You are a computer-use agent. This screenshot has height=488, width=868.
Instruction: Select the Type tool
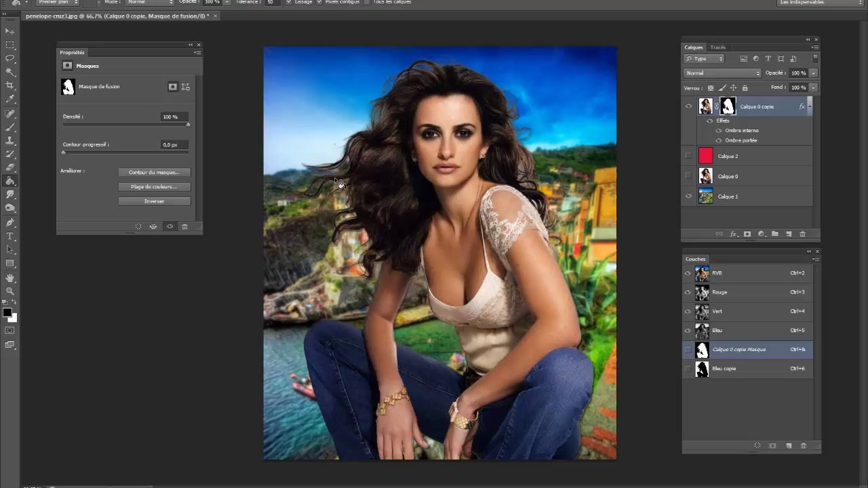point(10,236)
